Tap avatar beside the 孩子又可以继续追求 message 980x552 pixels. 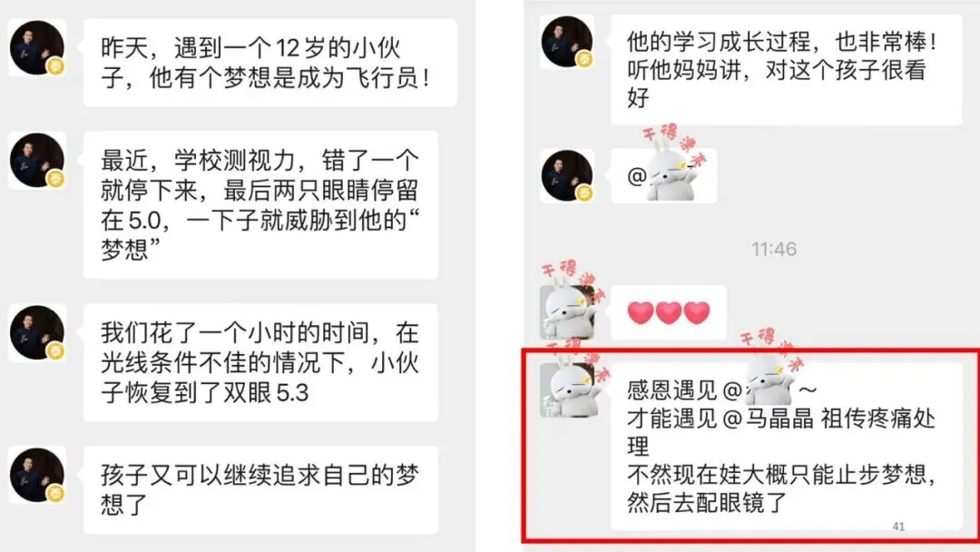pos(37,475)
